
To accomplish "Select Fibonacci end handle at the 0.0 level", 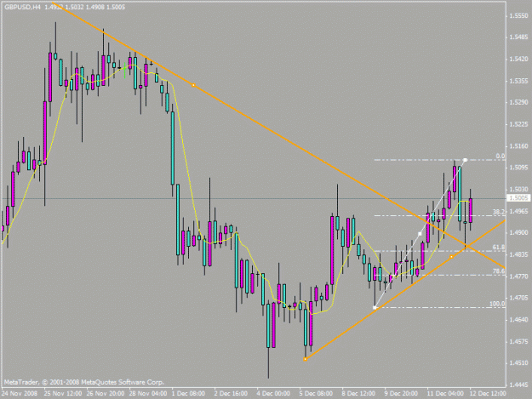I will point(465,160).
